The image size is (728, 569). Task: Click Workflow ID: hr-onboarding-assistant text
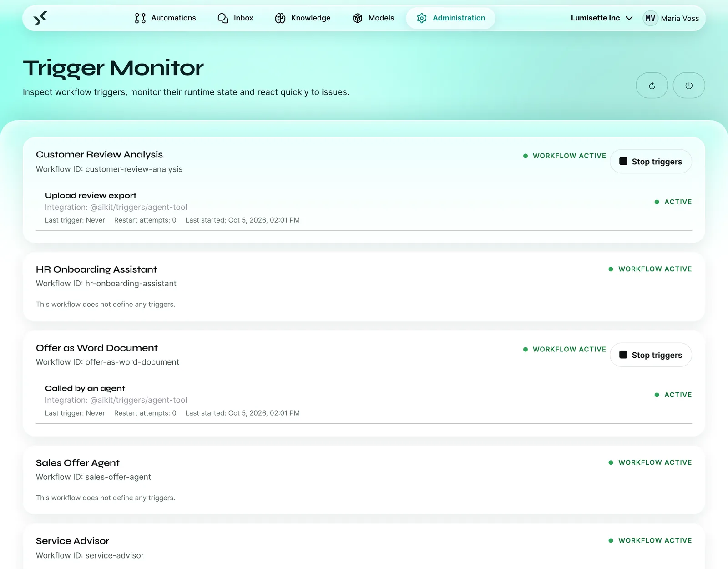(106, 284)
